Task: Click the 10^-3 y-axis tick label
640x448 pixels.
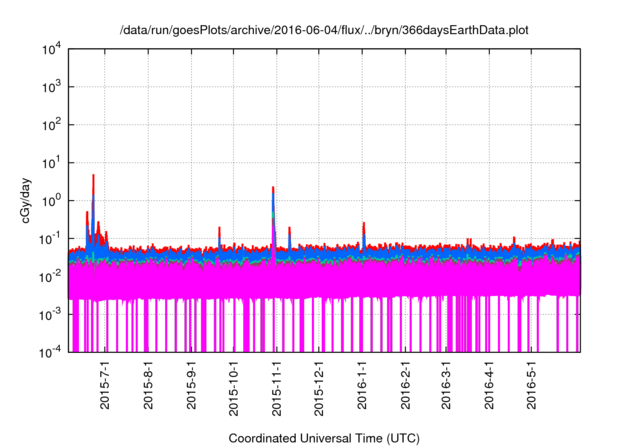Action: pos(50,315)
